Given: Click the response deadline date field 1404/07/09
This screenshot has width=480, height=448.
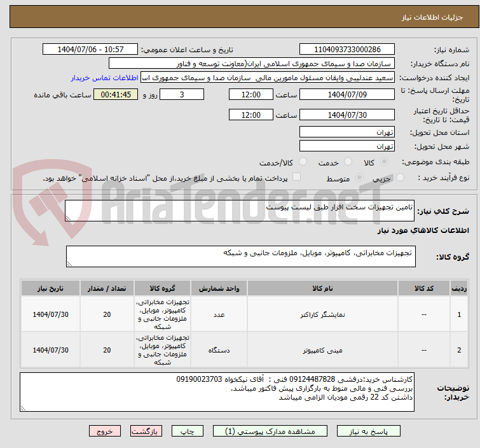Looking at the screenshot, I should 347,95.
